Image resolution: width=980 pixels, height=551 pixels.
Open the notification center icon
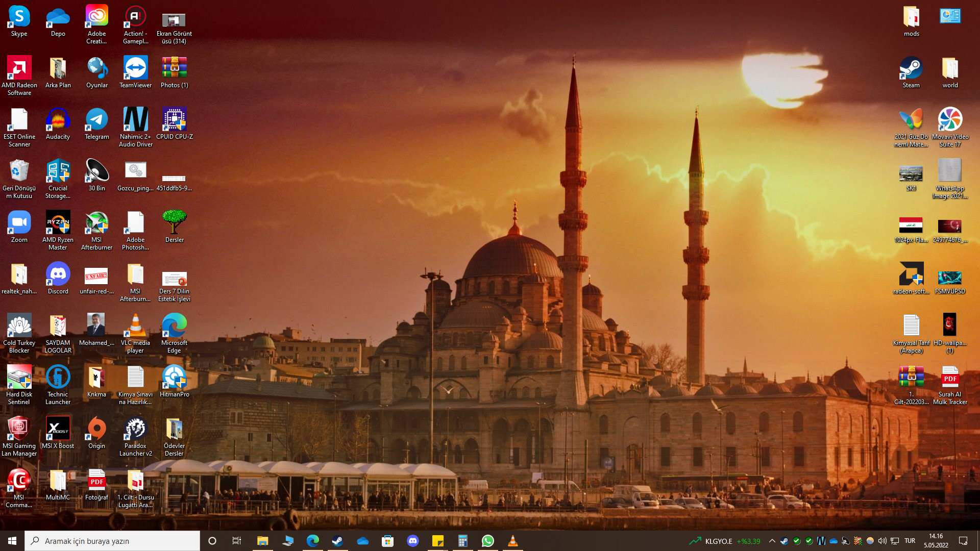coord(963,541)
